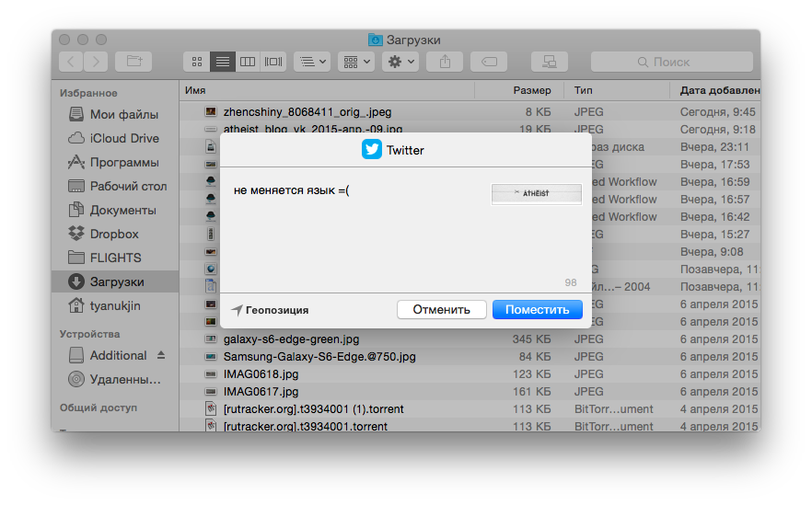Switch to icon view
Viewport: 812px width, 505px height.
pos(197,62)
